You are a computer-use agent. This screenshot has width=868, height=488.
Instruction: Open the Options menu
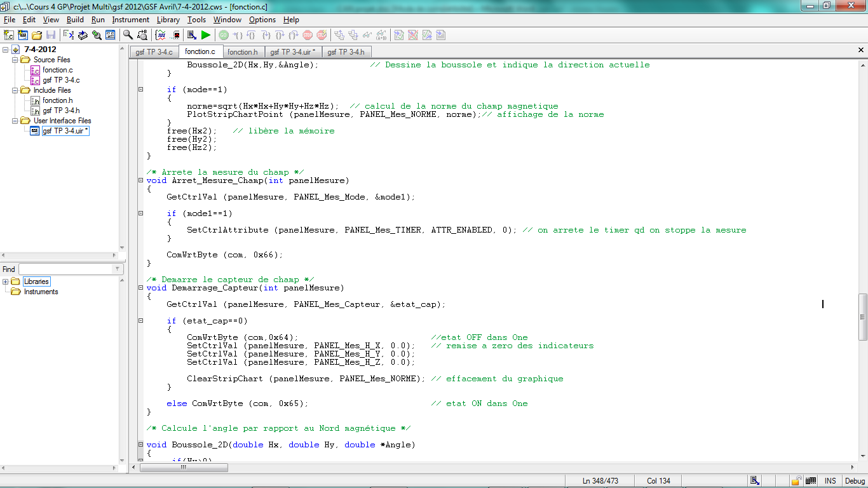pos(262,20)
